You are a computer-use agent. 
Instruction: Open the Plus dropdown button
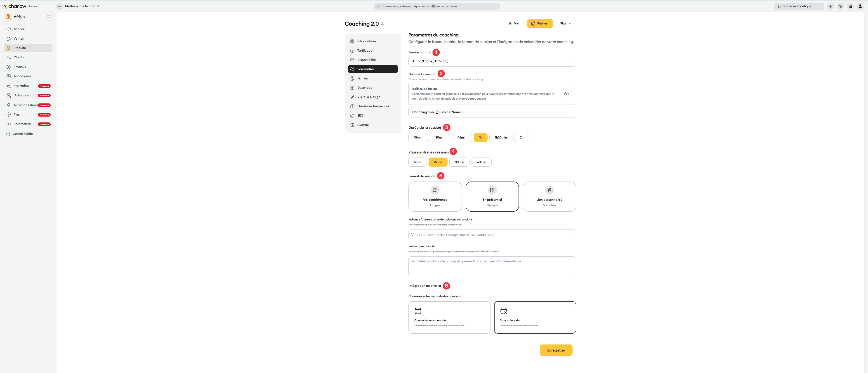point(565,24)
